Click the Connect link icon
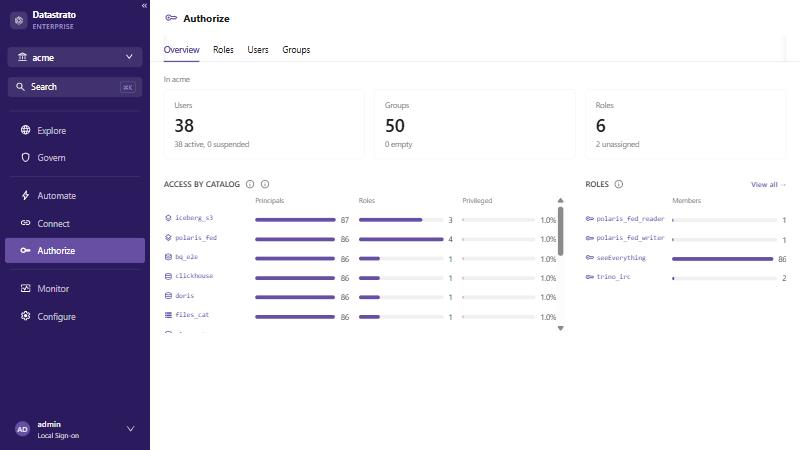The image size is (800, 450). tap(26, 223)
